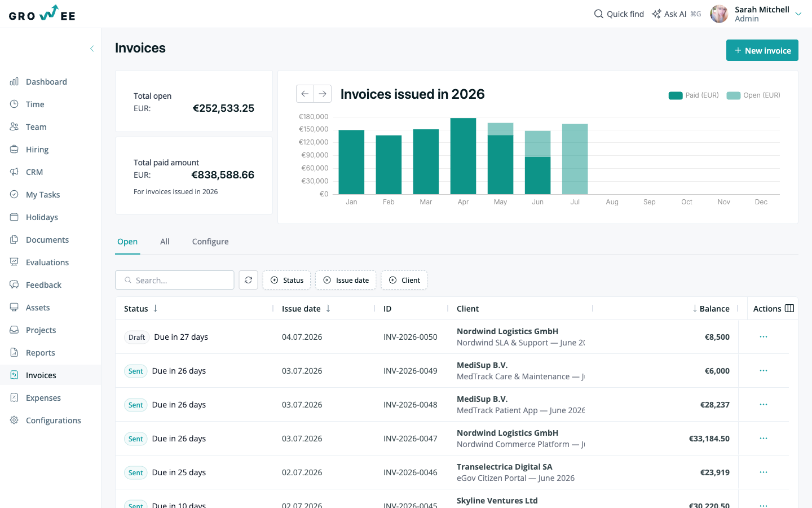The image size is (812, 508).
Task: Open invoice INV-2026-0047
Action: [411, 439]
